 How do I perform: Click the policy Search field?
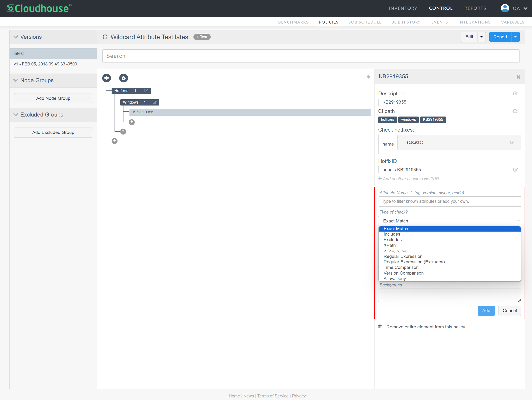[x=311, y=56]
